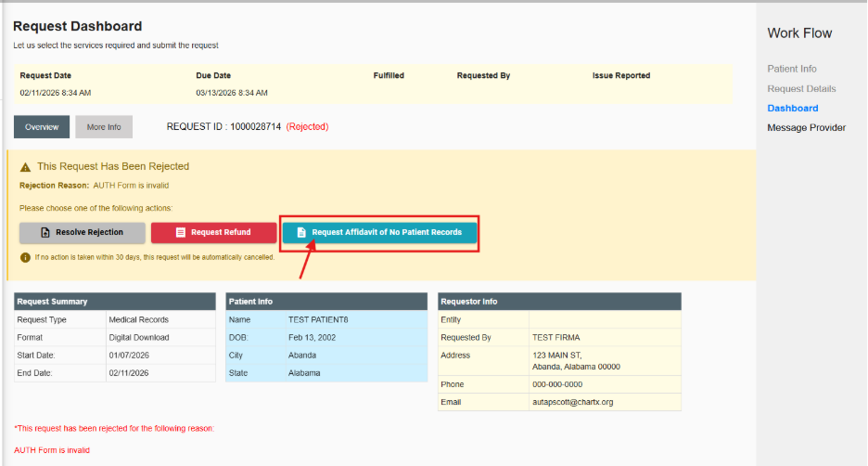Click the Medical Records request type cell
The height and width of the screenshot is (466, 868).
pyautogui.click(x=138, y=319)
